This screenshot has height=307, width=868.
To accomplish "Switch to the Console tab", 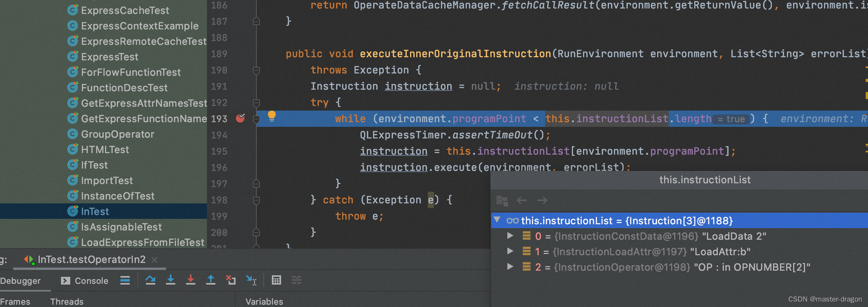I will [x=85, y=281].
